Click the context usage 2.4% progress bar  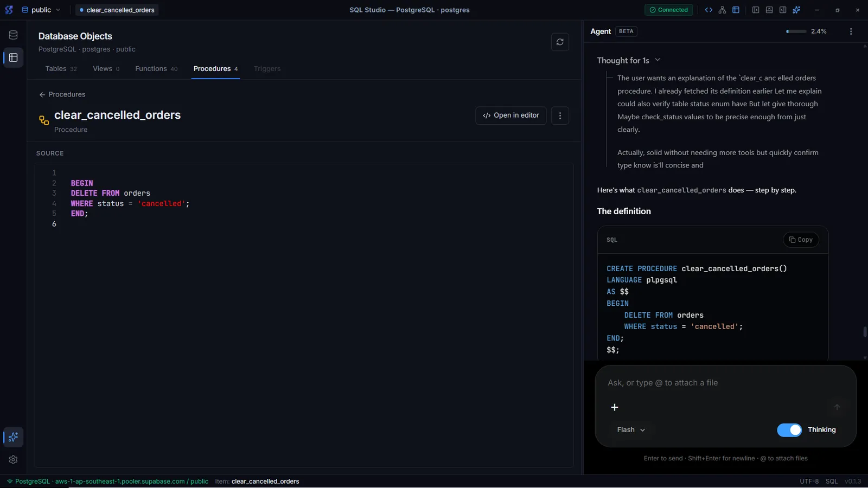pos(796,31)
